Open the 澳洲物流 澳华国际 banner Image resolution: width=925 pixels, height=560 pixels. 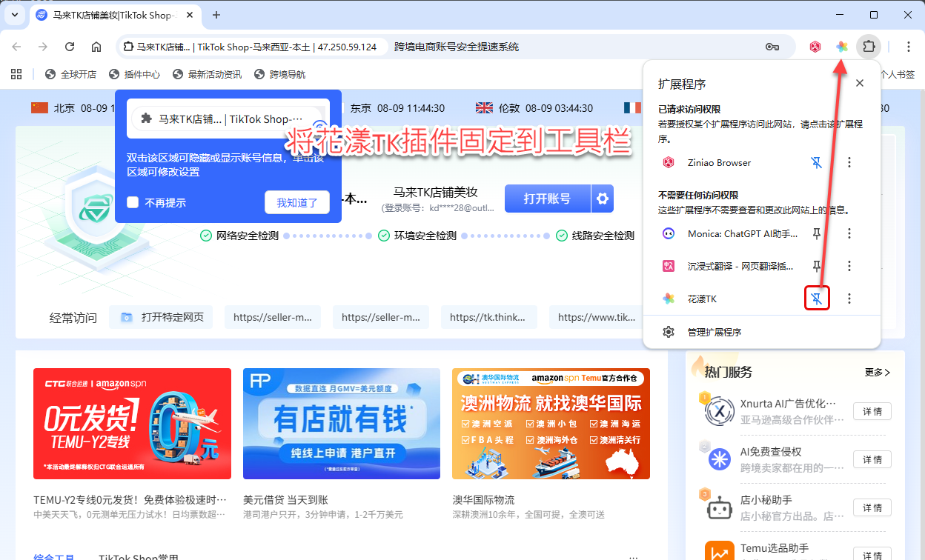551,424
